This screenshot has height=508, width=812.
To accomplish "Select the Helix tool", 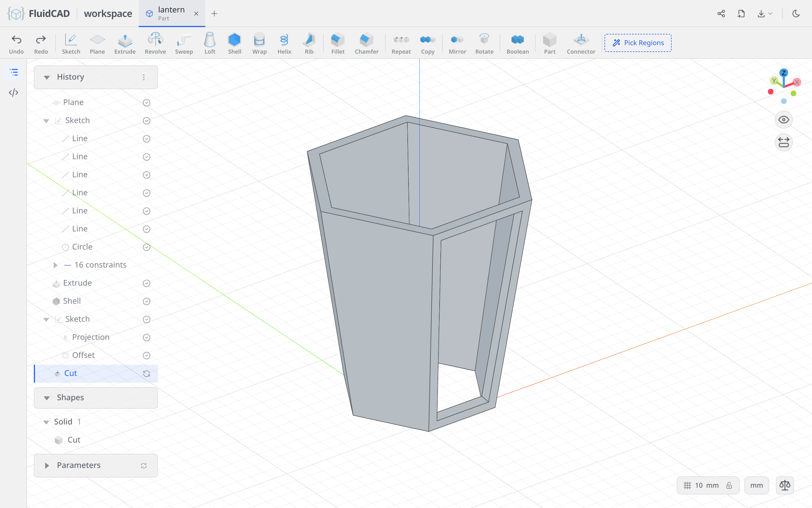I will [x=284, y=43].
